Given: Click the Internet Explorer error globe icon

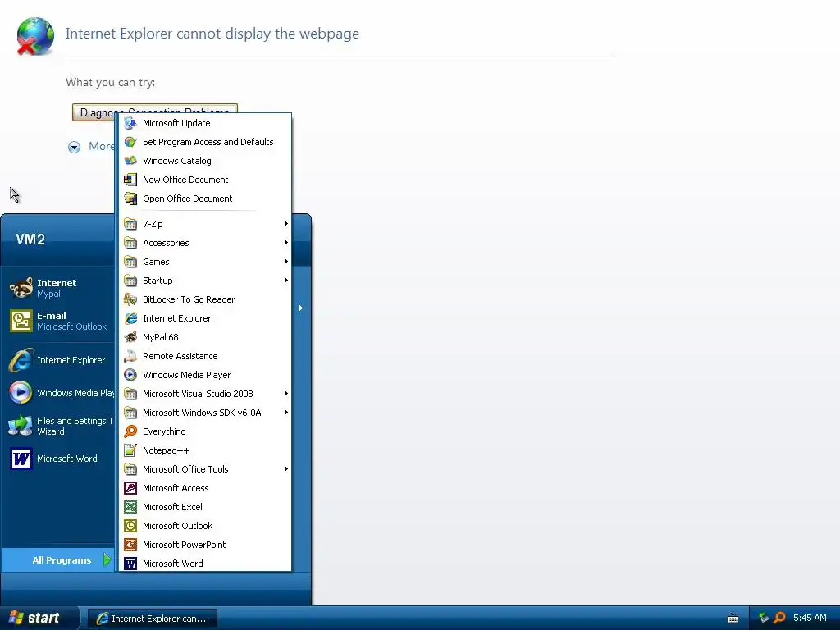Looking at the screenshot, I should (x=34, y=36).
